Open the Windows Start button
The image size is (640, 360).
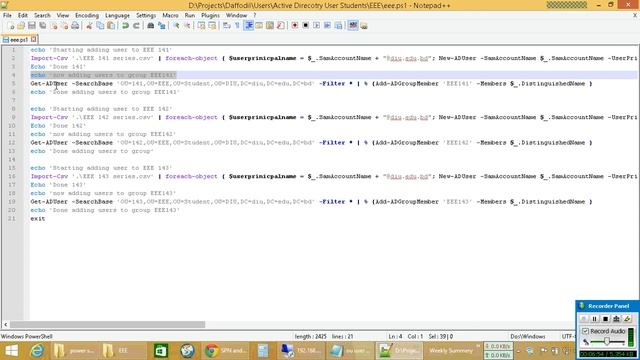(x=11, y=351)
